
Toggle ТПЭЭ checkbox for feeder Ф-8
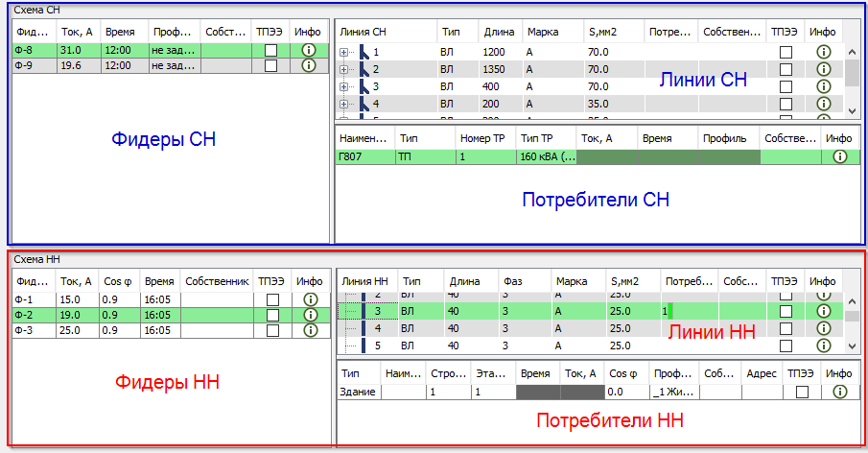(x=270, y=51)
